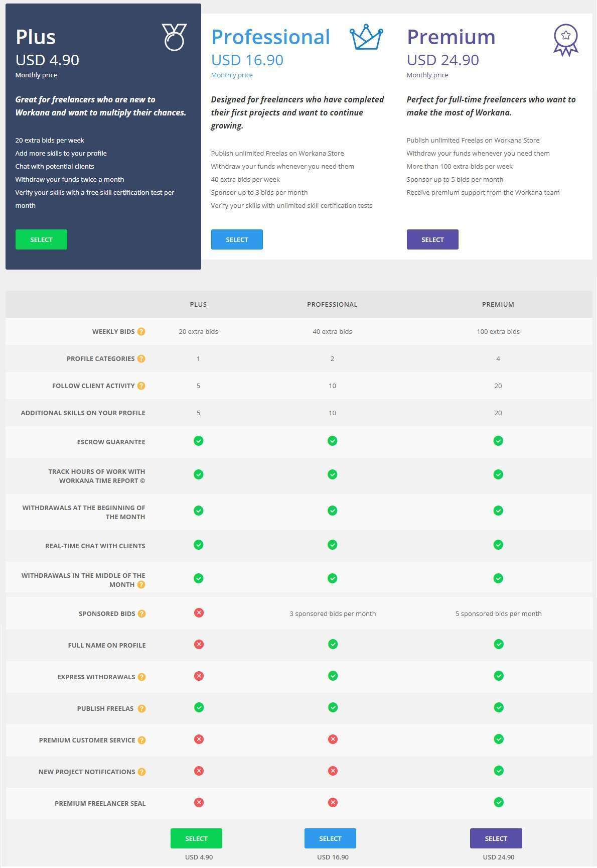The height and width of the screenshot is (868, 597).
Task: Click help icon next to Express Withdrawals
Action: click(142, 677)
